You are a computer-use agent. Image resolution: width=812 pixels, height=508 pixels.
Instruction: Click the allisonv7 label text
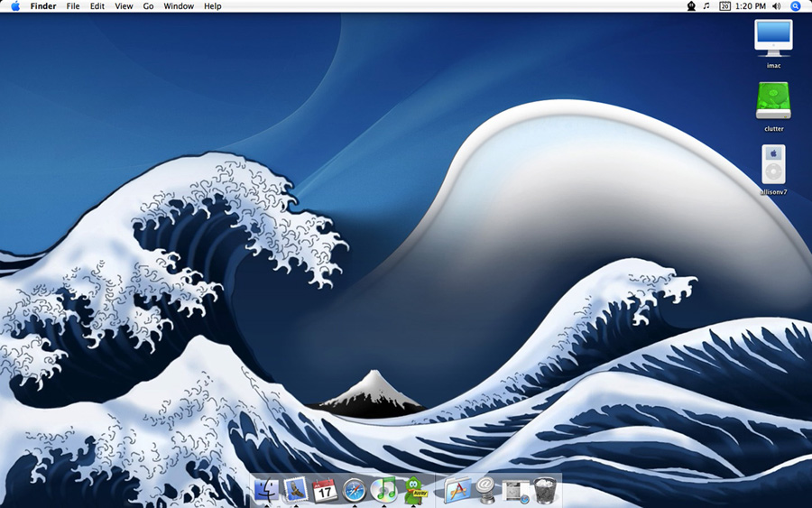click(x=774, y=192)
